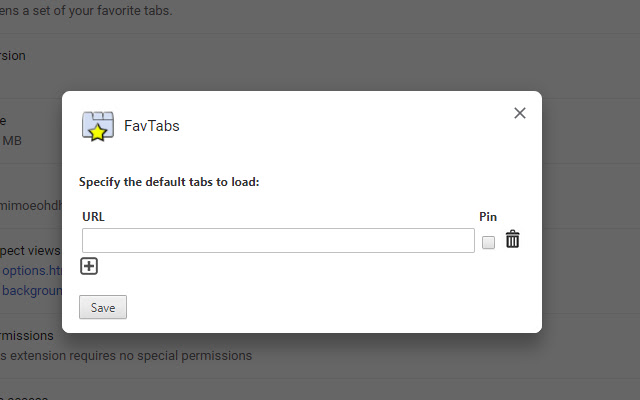Click the partially visible extension ID text
The width and height of the screenshot is (640, 400).
(30, 197)
